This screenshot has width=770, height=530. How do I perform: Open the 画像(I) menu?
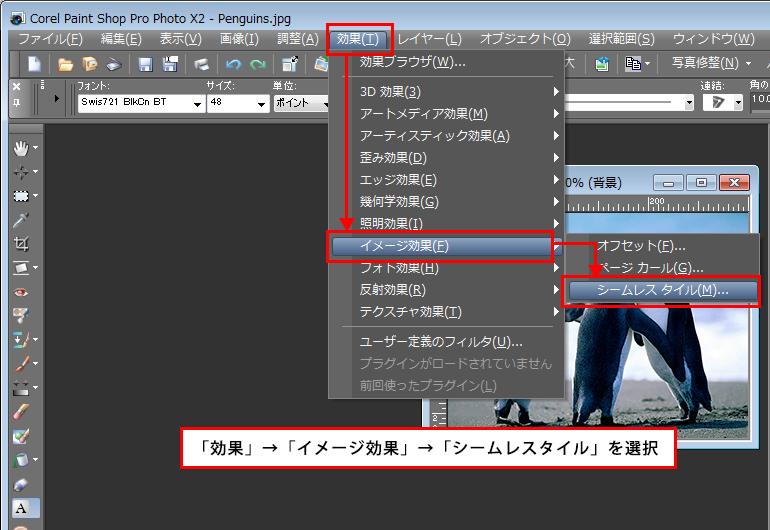click(239, 39)
